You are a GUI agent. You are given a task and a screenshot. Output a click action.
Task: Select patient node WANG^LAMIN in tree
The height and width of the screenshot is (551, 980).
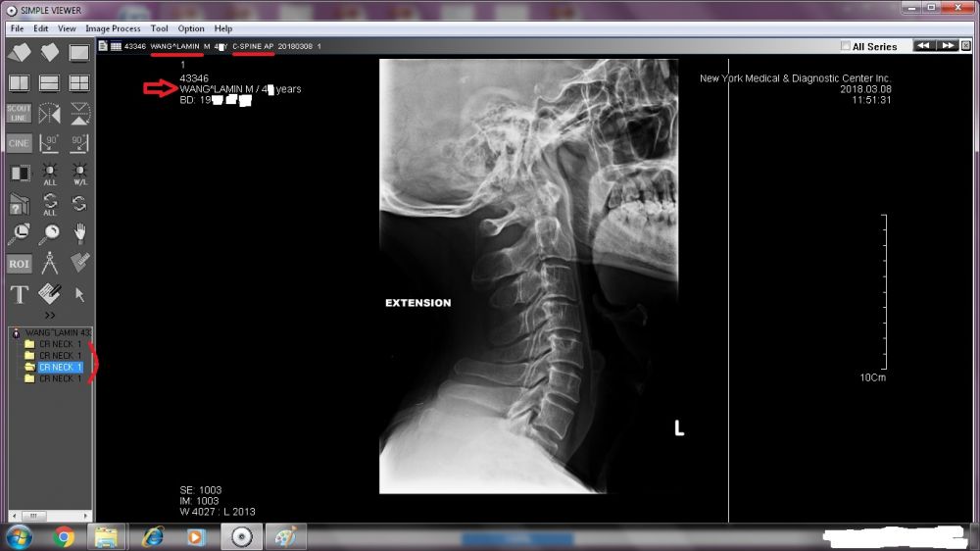(58, 332)
